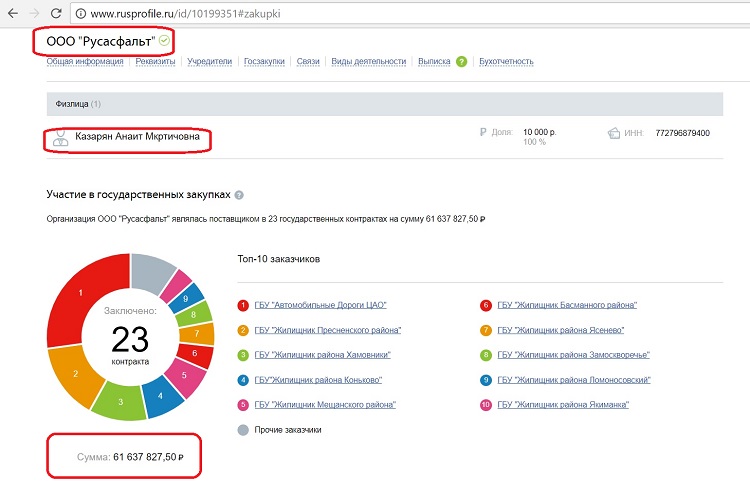Image resolution: width=750 pixels, height=485 pixels.
Task: Click the person icon beside Казарян
Action: (60, 138)
